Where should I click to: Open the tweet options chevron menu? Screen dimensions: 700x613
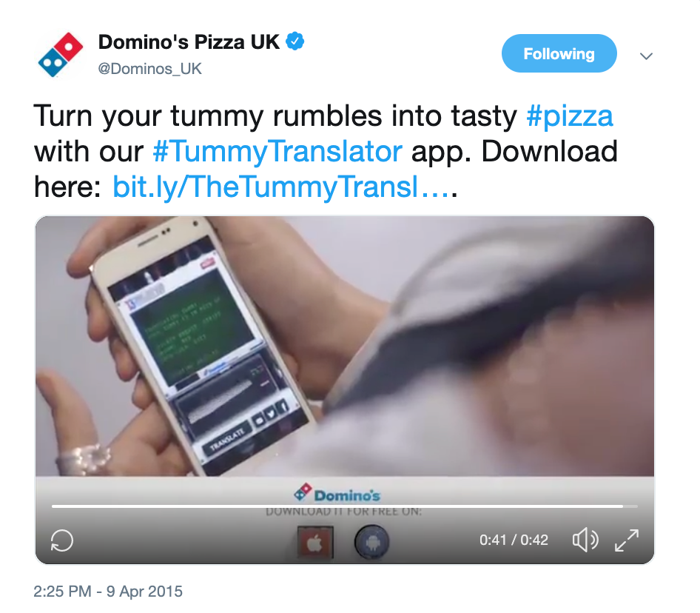646,56
